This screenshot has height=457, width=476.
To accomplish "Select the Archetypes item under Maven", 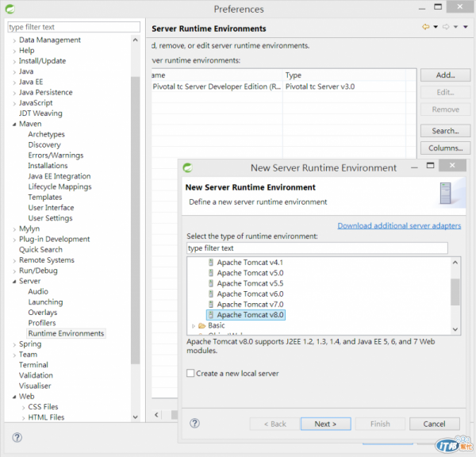I will pos(47,134).
